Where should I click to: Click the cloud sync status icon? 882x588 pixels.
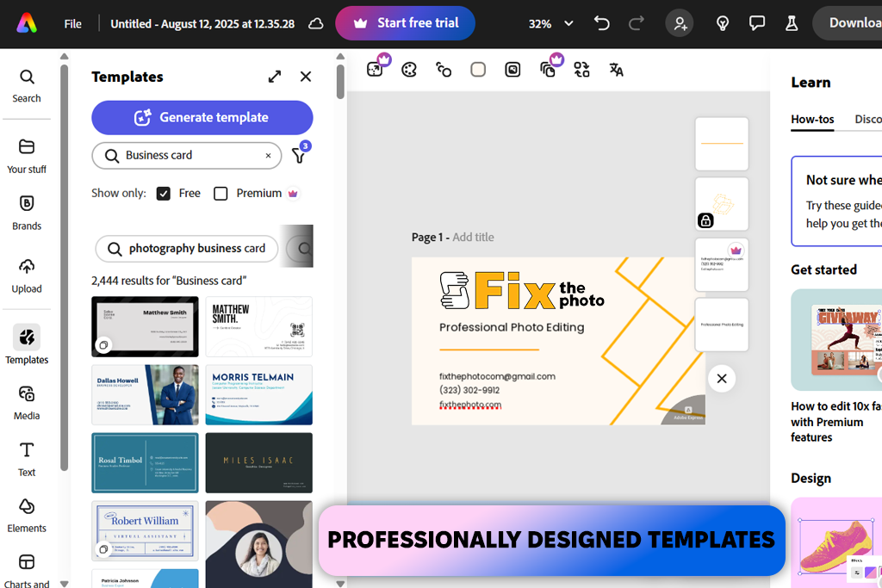click(316, 23)
